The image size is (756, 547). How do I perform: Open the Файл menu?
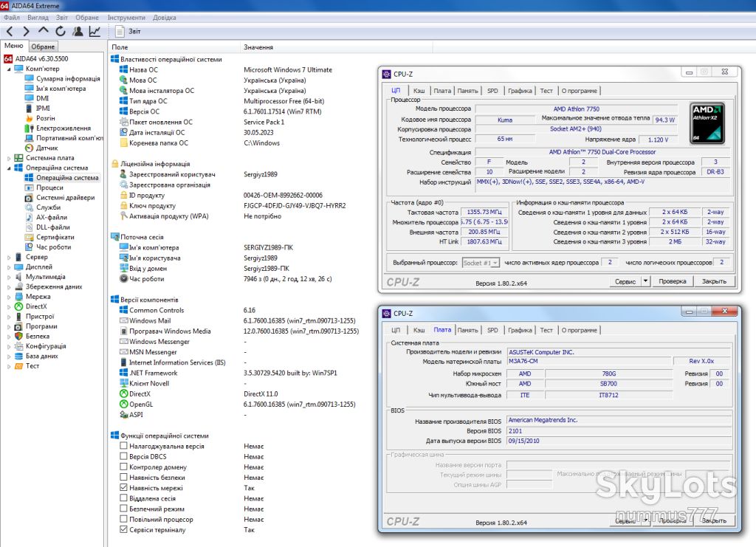point(12,18)
